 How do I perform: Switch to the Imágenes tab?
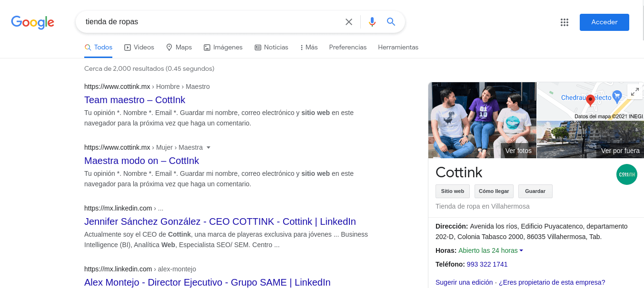pos(223,48)
